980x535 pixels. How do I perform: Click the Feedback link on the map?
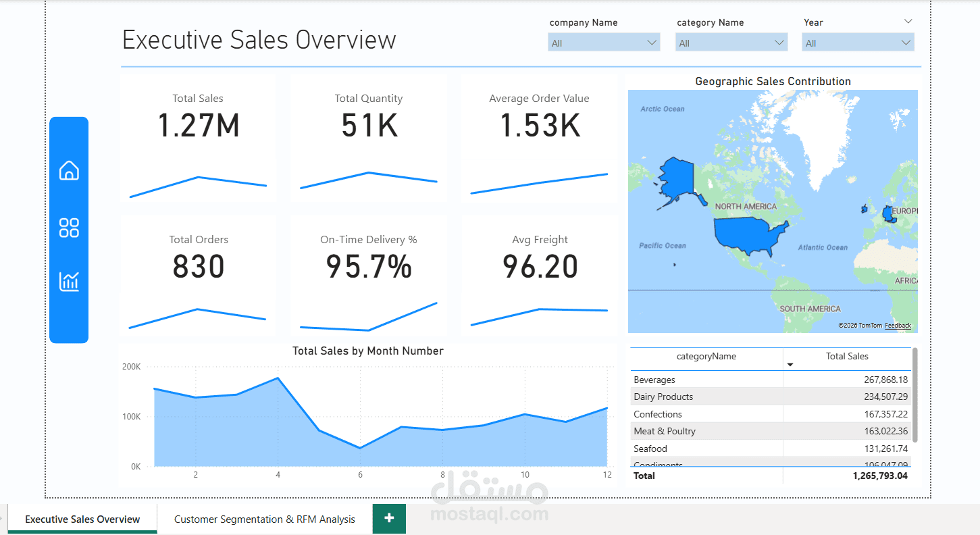898,326
